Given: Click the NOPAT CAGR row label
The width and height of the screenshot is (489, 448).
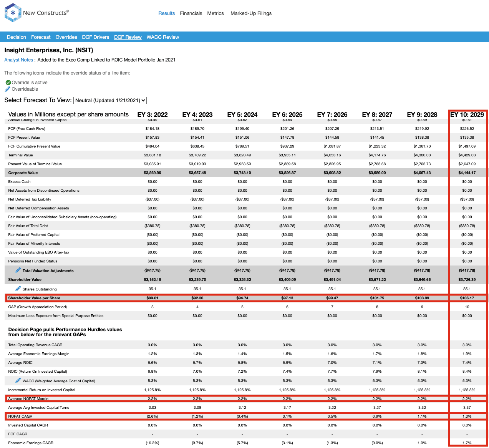Looking at the screenshot, I should [20, 416].
